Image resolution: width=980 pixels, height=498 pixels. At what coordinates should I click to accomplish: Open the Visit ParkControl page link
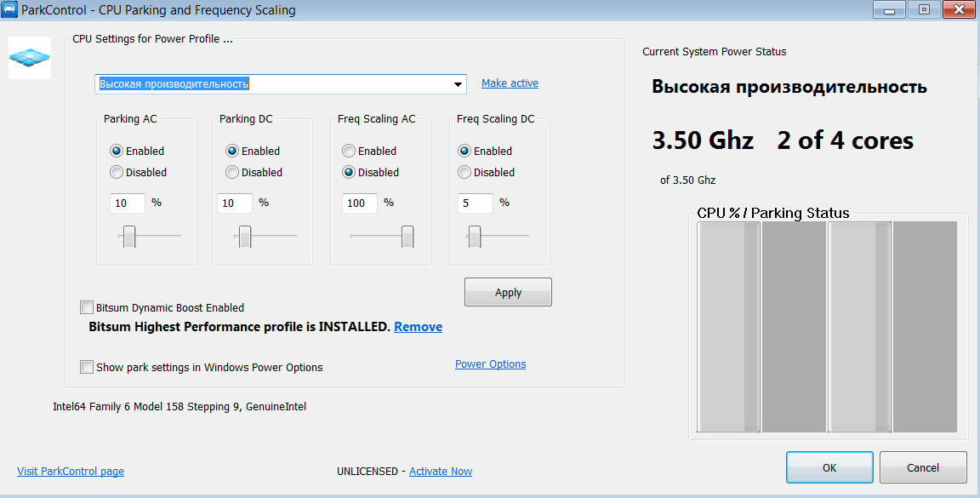pyautogui.click(x=71, y=471)
